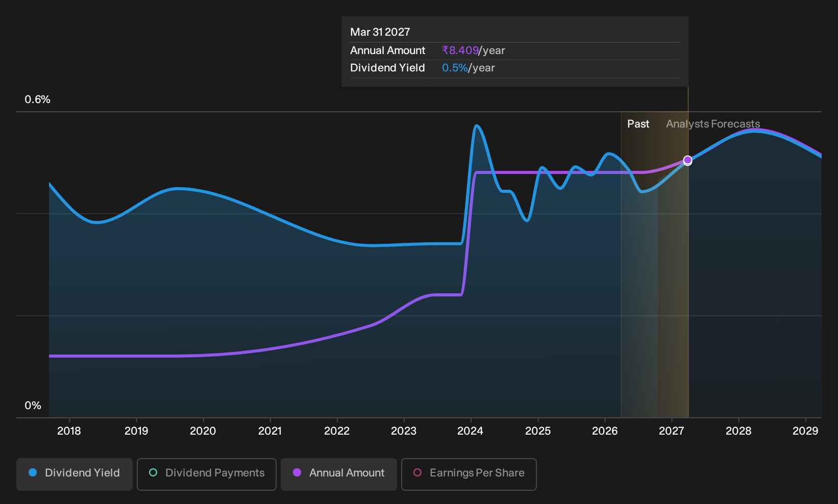The image size is (838, 504).
Task: Click the 2026 x-axis label
Action: tap(605, 431)
